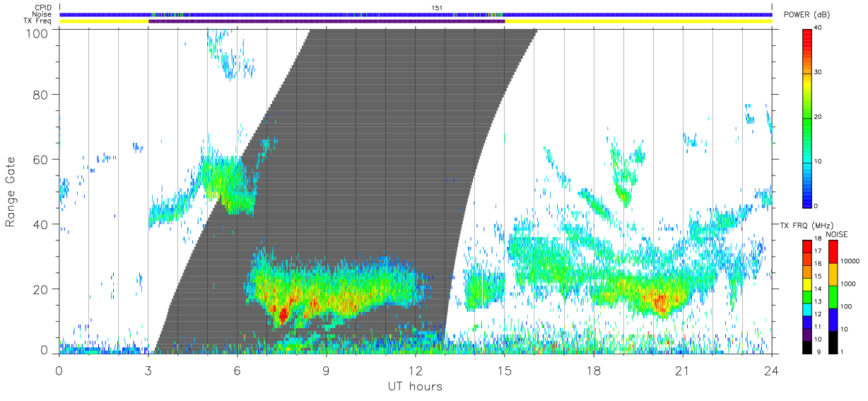Click the 20 tick on the POWER colorbar
Image resolution: width=868 pixels, height=401 pixels.
819,117
